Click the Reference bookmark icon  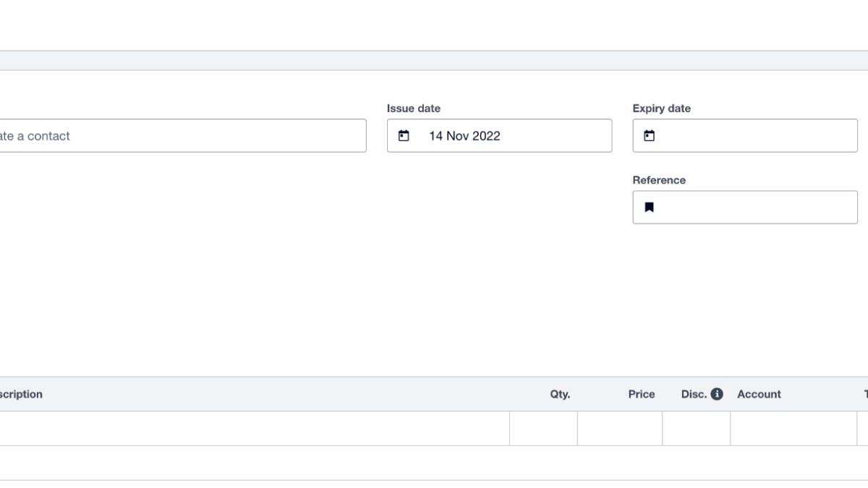[650, 207]
